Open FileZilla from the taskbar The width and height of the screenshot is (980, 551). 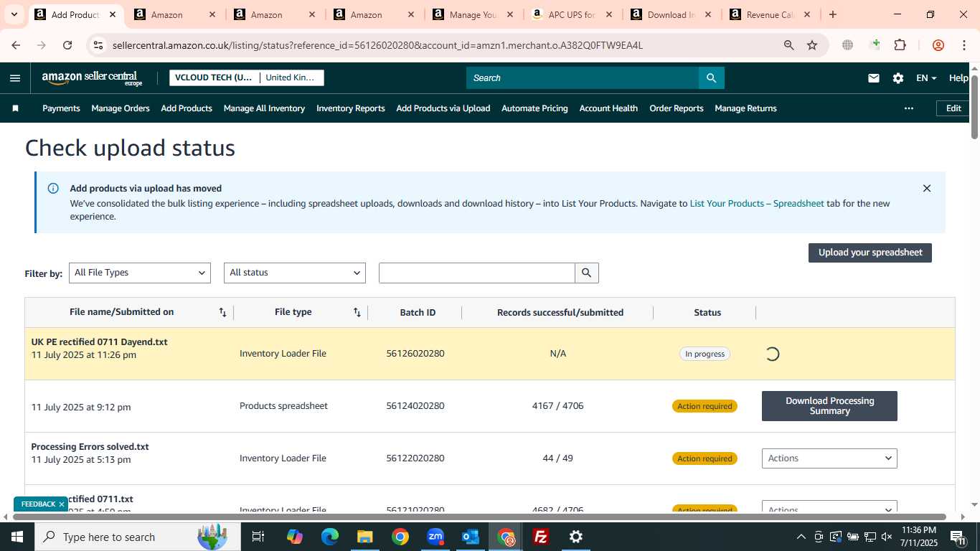tap(541, 537)
